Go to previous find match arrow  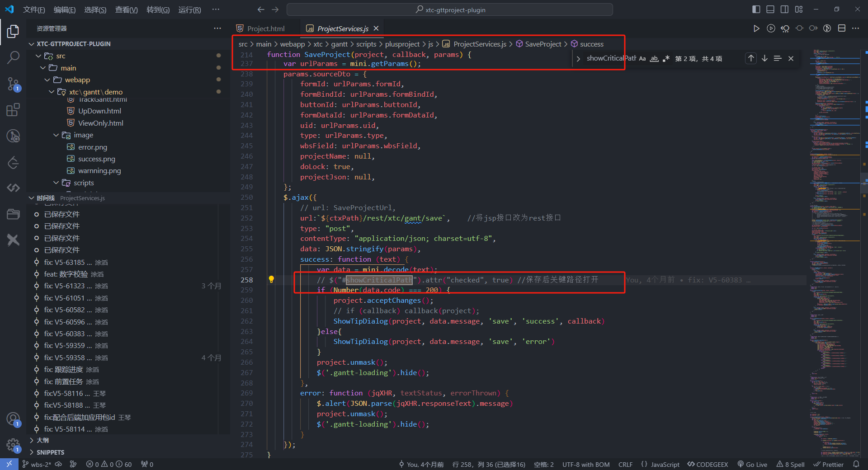(x=751, y=58)
